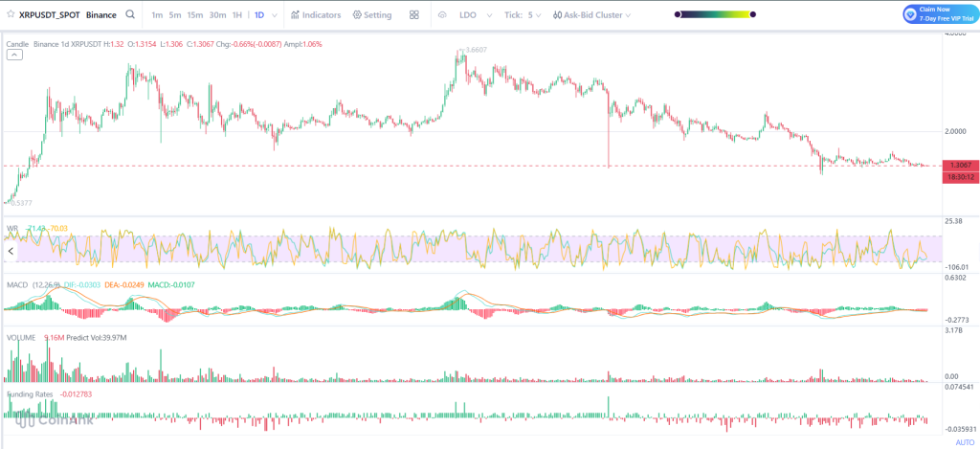Switch to the 5m timeframe
Screen dimensions: 980x449
[174, 15]
